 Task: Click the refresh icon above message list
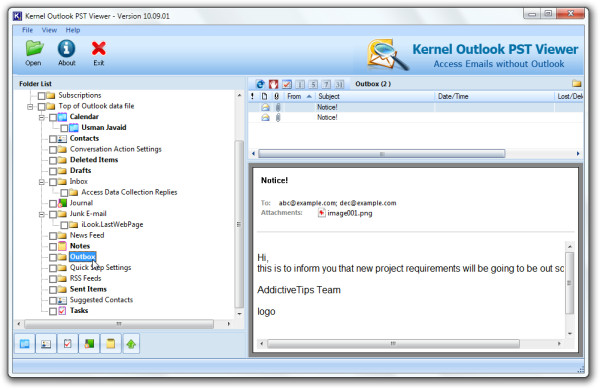pyautogui.click(x=260, y=84)
